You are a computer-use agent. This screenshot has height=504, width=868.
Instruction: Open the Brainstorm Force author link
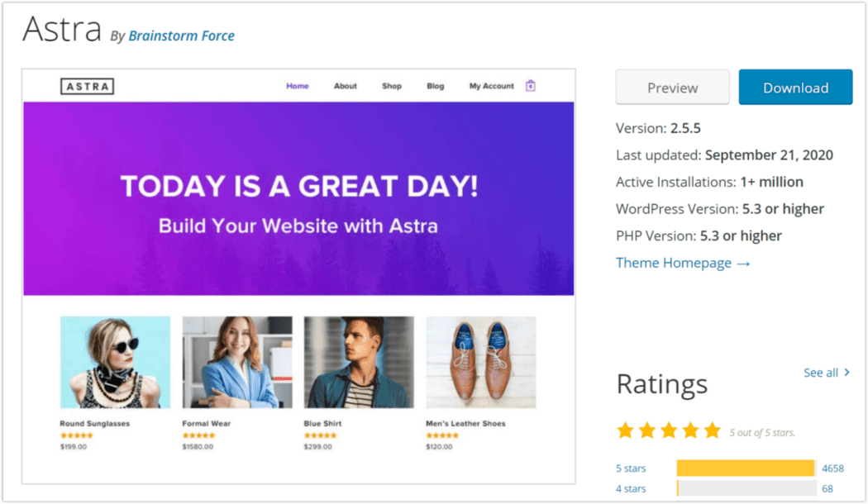pos(181,36)
